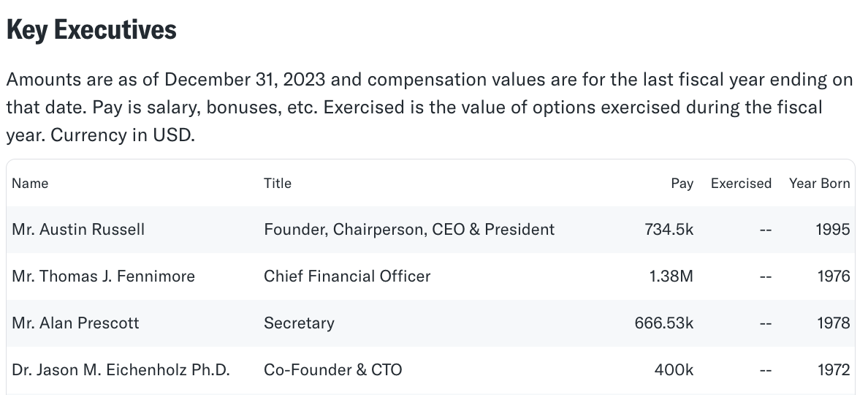This screenshot has width=868, height=395.
Task: Click the Key Executives heading
Action: (x=91, y=31)
